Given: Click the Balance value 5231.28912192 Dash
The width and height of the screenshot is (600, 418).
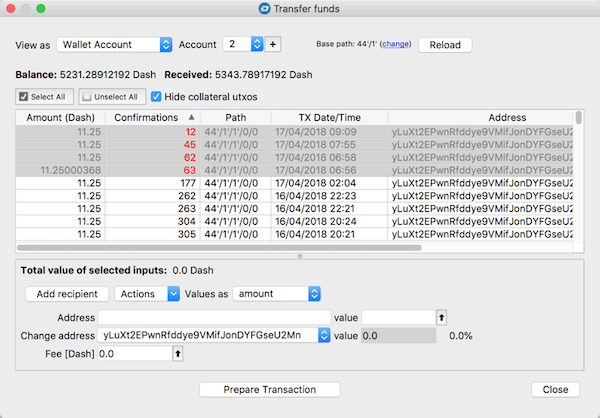Looking at the screenshot, I should [108, 75].
